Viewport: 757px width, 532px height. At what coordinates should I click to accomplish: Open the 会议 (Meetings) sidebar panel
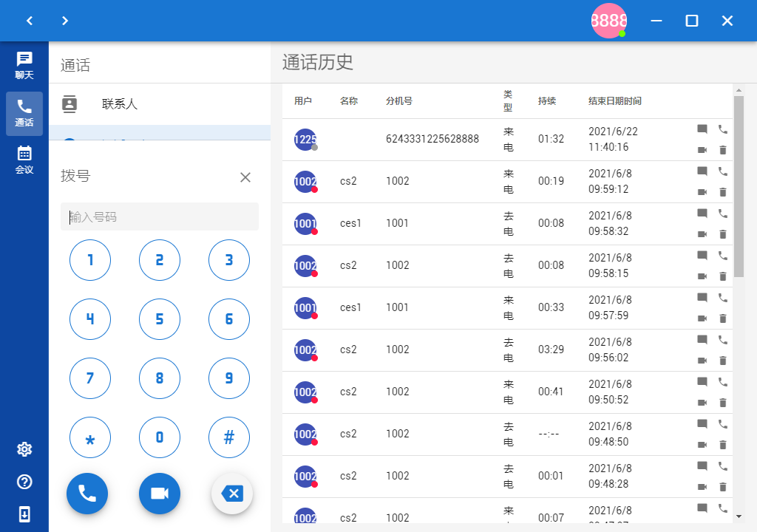(x=24, y=155)
